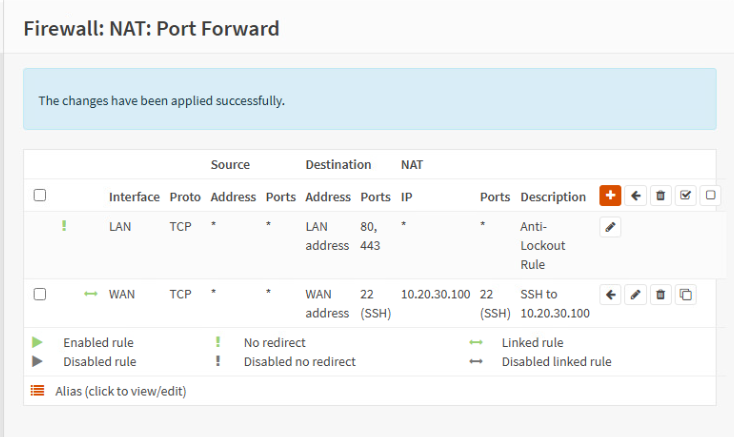
Task: Click the WAN address destination cell
Action: pyautogui.click(x=327, y=303)
